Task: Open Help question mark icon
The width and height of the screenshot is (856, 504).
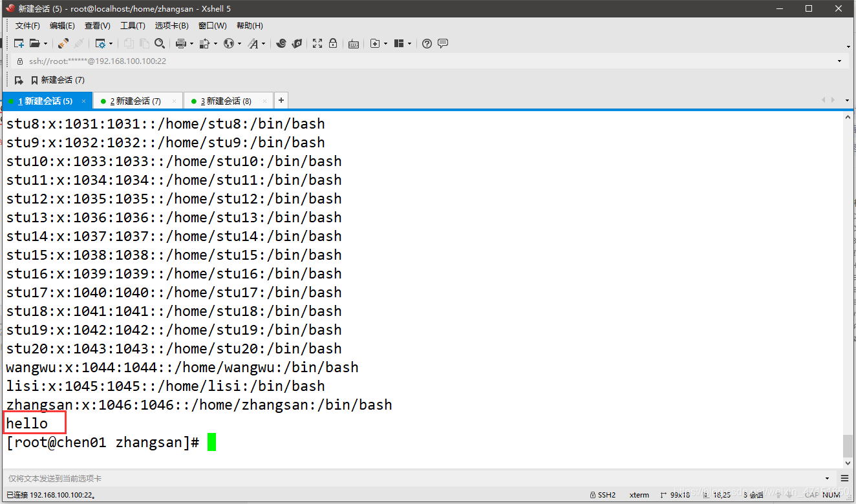Action: click(427, 43)
